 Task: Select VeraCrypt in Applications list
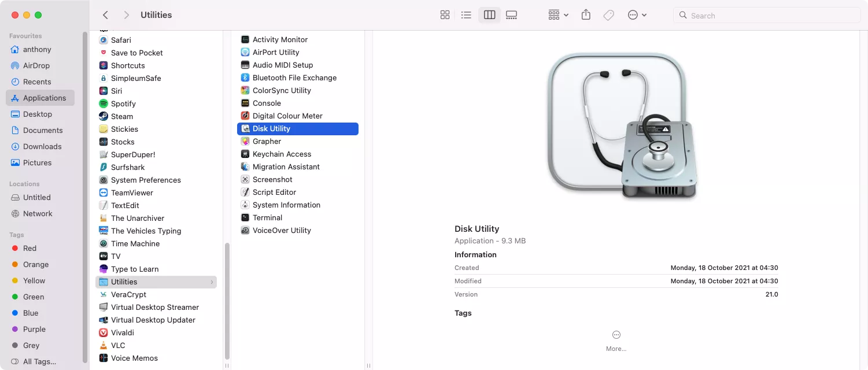156,294
